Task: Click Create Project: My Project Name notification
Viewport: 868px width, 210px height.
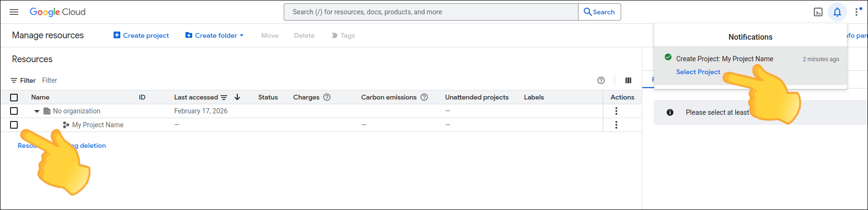Action: 725,59
